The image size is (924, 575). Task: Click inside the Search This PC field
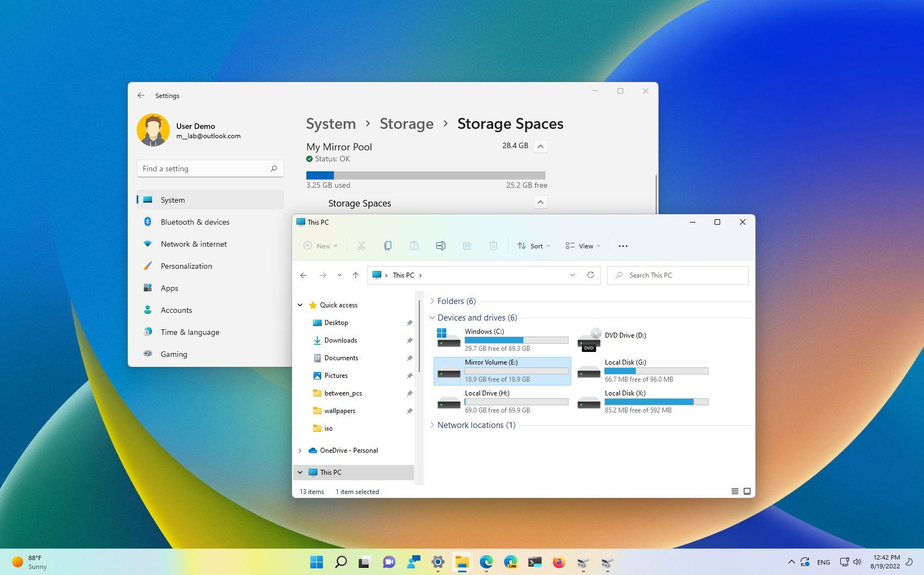pyautogui.click(x=678, y=275)
